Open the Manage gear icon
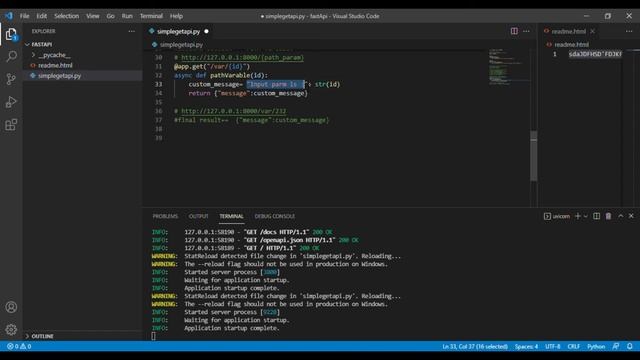Image resolution: width=640 pixels, height=360 pixels. [x=11, y=329]
